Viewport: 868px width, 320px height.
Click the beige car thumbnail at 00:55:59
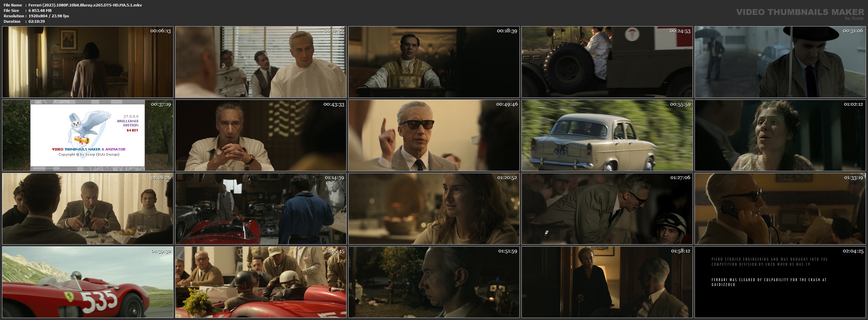click(x=607, y=135)
